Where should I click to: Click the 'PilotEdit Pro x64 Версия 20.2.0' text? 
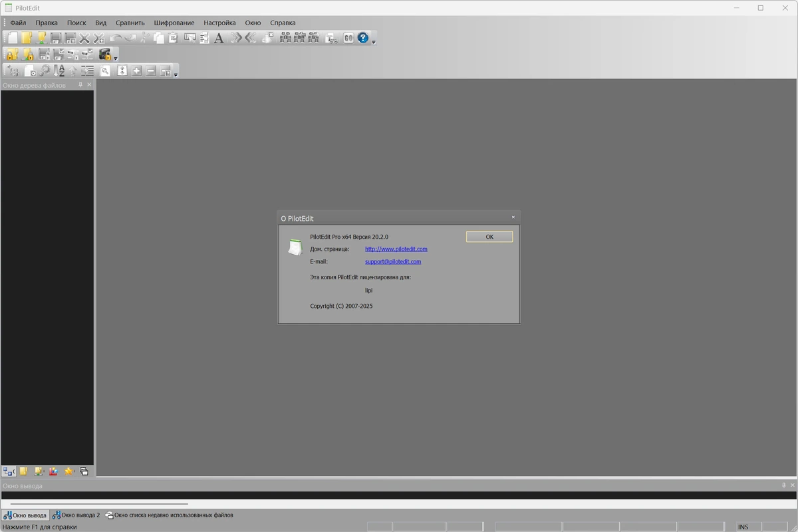(349, 237)
